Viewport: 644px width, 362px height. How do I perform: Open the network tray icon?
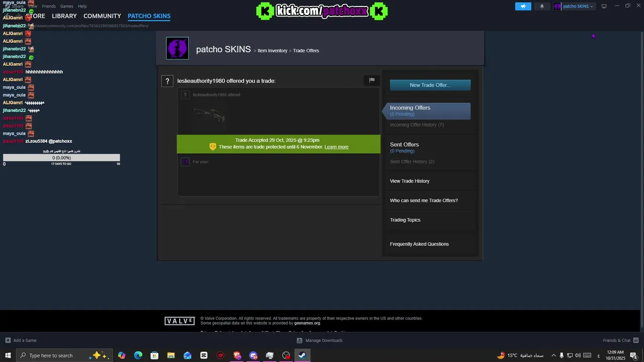point(570,355)
